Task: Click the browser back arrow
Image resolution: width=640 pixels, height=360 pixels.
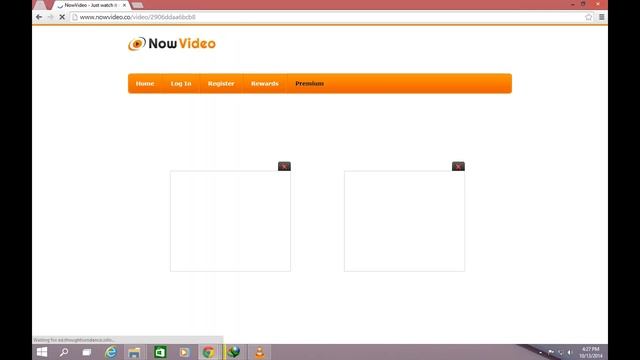Action: 39,17
